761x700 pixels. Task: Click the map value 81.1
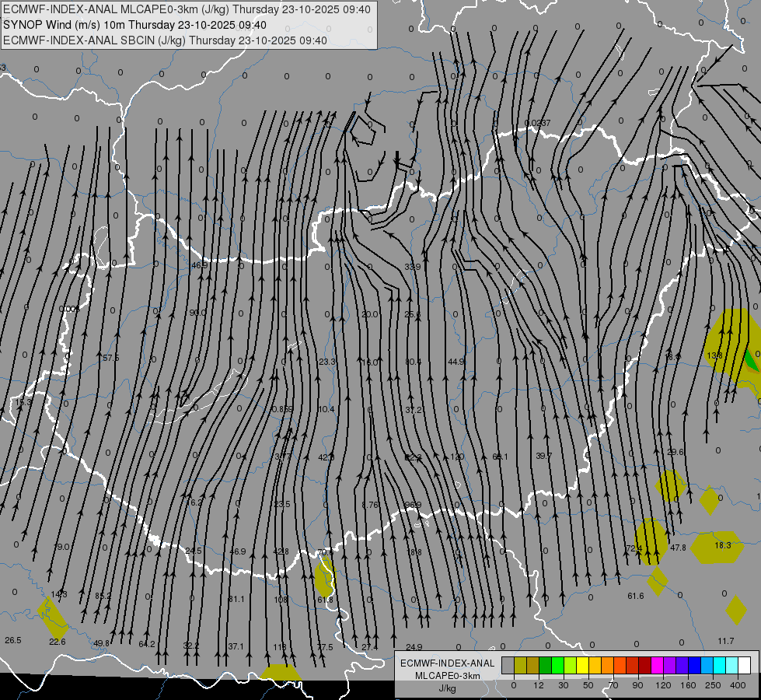tap(236, 599)
